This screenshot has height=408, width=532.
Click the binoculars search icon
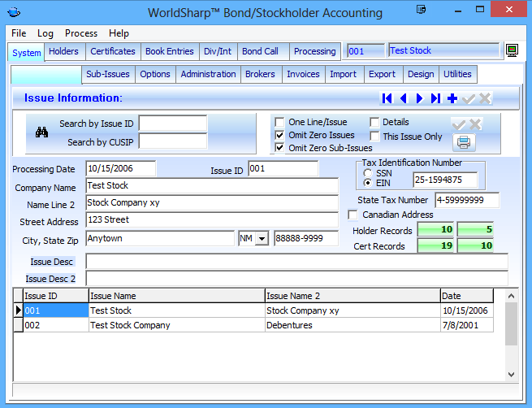tap(43, 132)
